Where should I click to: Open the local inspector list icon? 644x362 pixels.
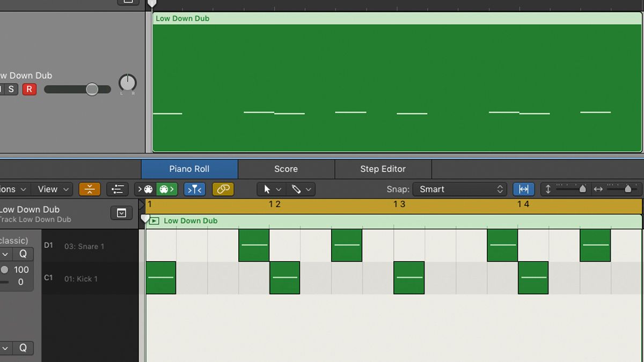[x=117, y=189]
